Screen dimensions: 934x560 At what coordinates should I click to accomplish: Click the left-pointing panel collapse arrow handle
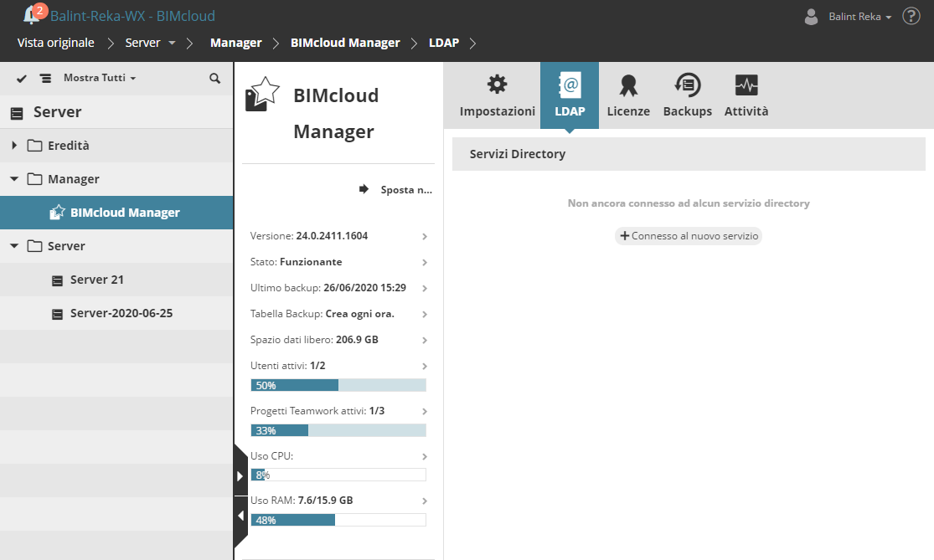coord(240,516)
